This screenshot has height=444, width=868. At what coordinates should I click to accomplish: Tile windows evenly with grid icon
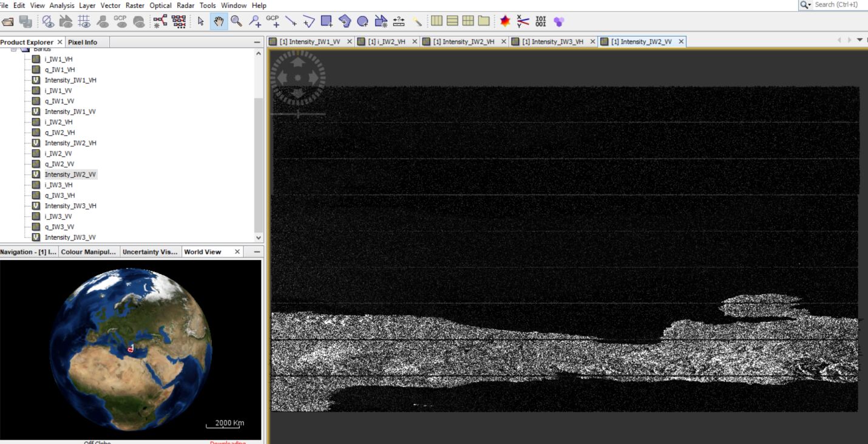468,21
